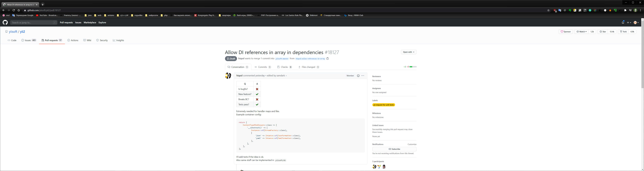The image size is (644, 171).
Task: Click the Chrome panda profile avatar
Action: (635, 10)
